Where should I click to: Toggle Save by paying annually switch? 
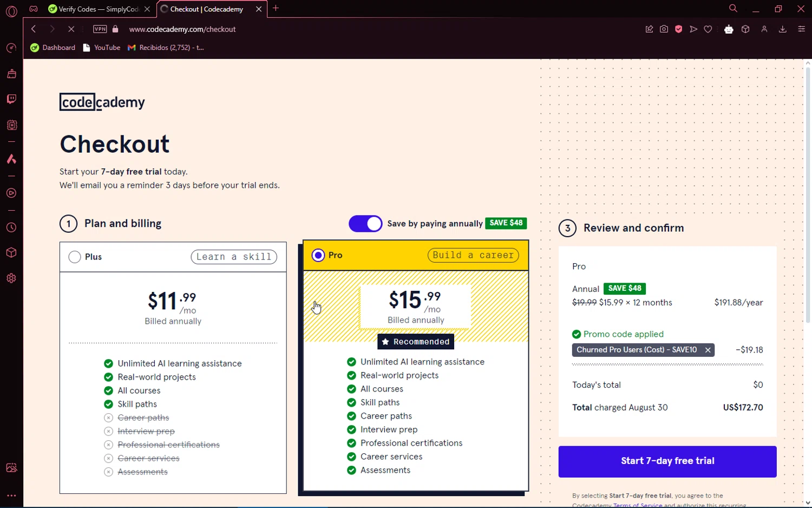tap(365, 224)
